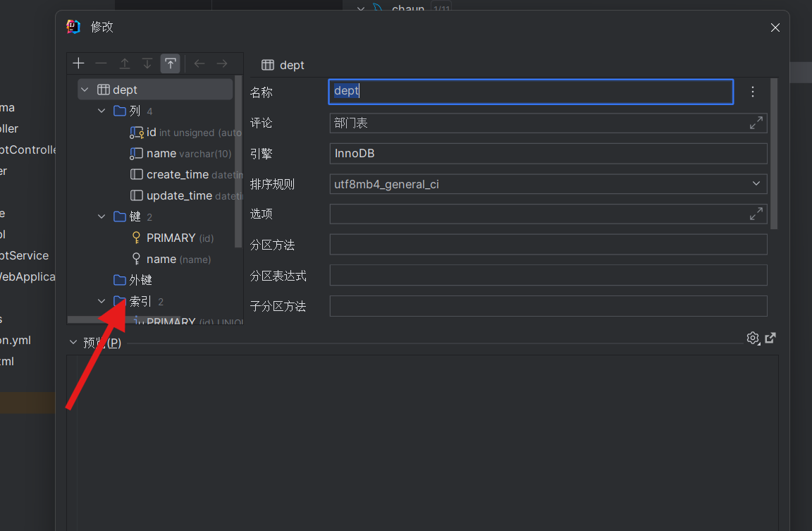The image size is (812, 531).
Task: Click the remove (minus) toolbar icon
Action: tap(101, 63)
